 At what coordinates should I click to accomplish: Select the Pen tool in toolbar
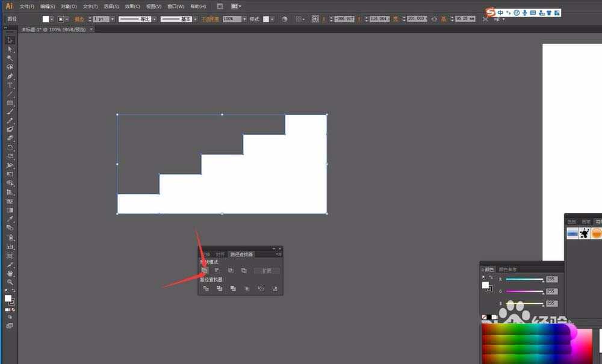10,76
